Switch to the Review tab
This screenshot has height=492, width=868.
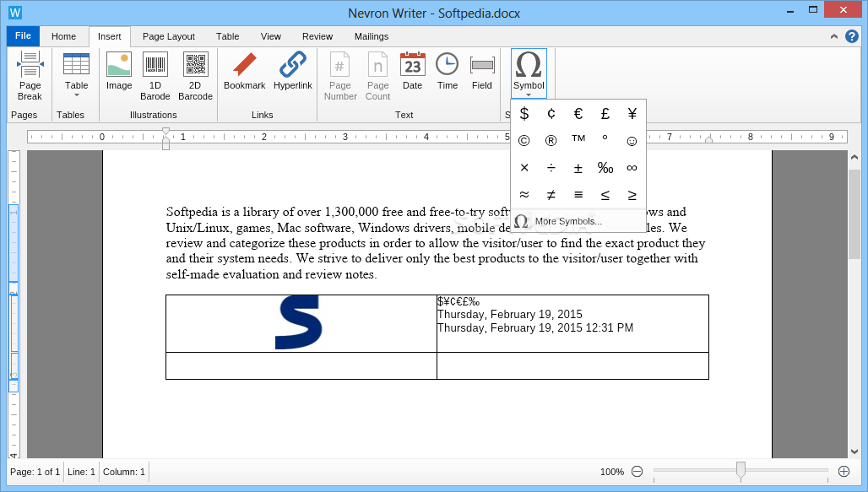click(317, 36)
